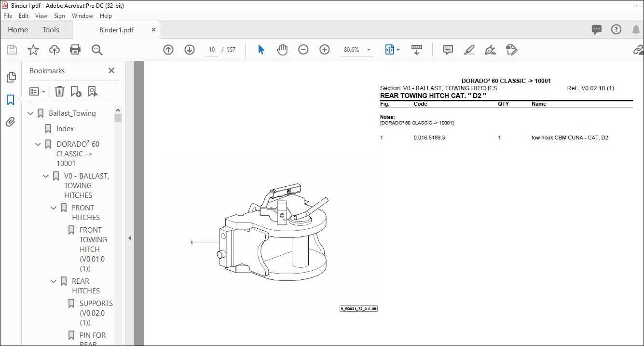Collapse the REAR HITCHES bookmark node
Image resolution: width=644 pixels, height=346 pixels.
click(x=54, y=281)
